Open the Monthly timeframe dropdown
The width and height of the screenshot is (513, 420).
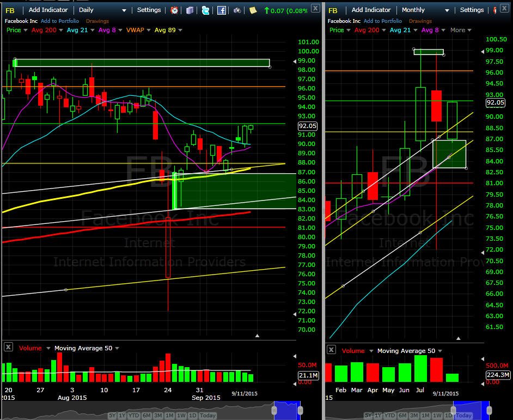(x=425, y=10)
